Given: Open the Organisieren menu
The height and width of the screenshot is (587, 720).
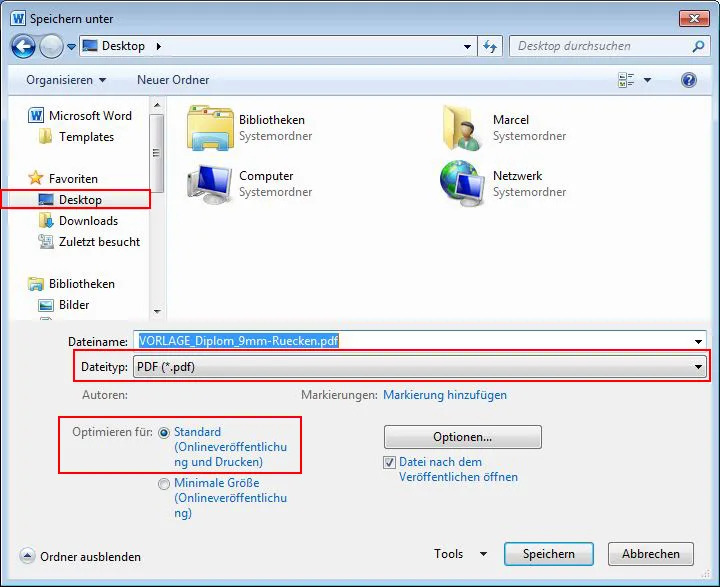Looking at the screenshot, I should pyautogui.click(x=66, y=80).
